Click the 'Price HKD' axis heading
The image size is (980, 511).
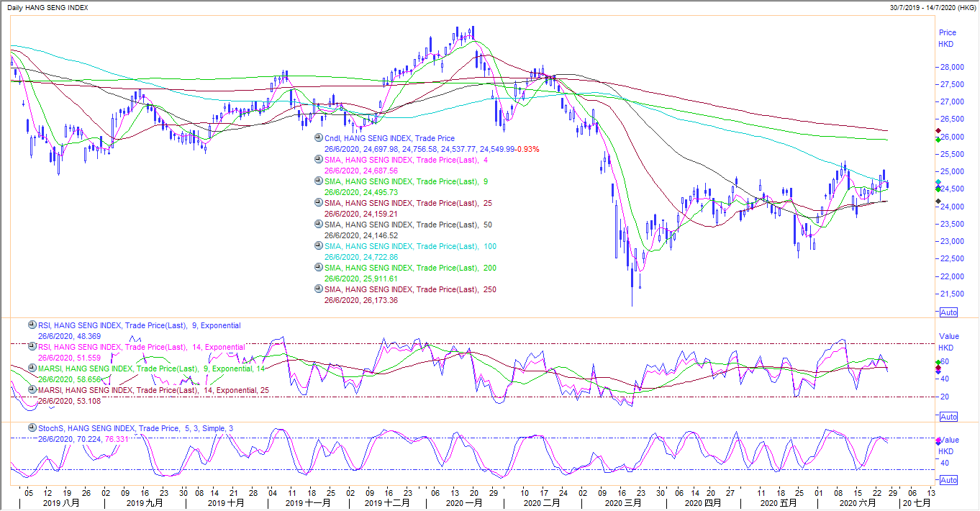coord(948,38)
